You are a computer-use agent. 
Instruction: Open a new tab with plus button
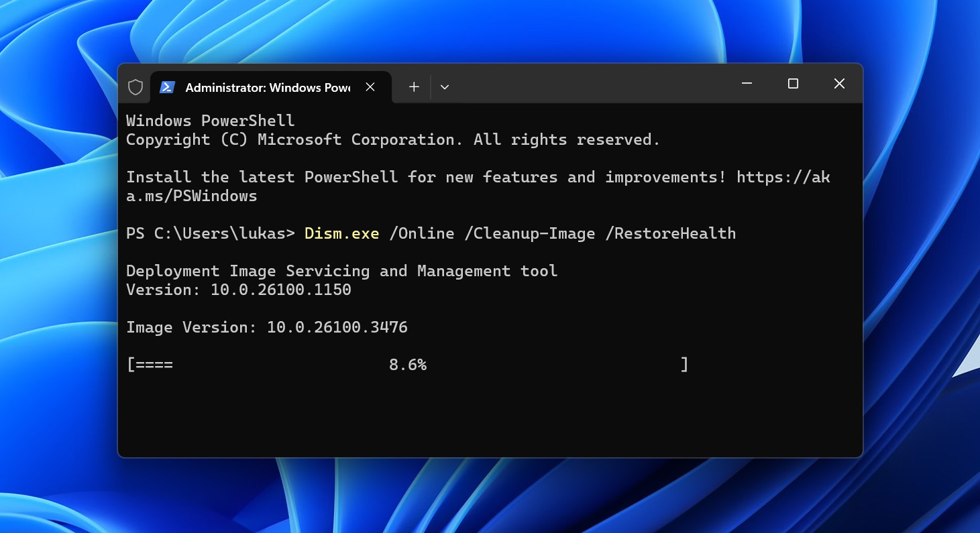(414, 87)
